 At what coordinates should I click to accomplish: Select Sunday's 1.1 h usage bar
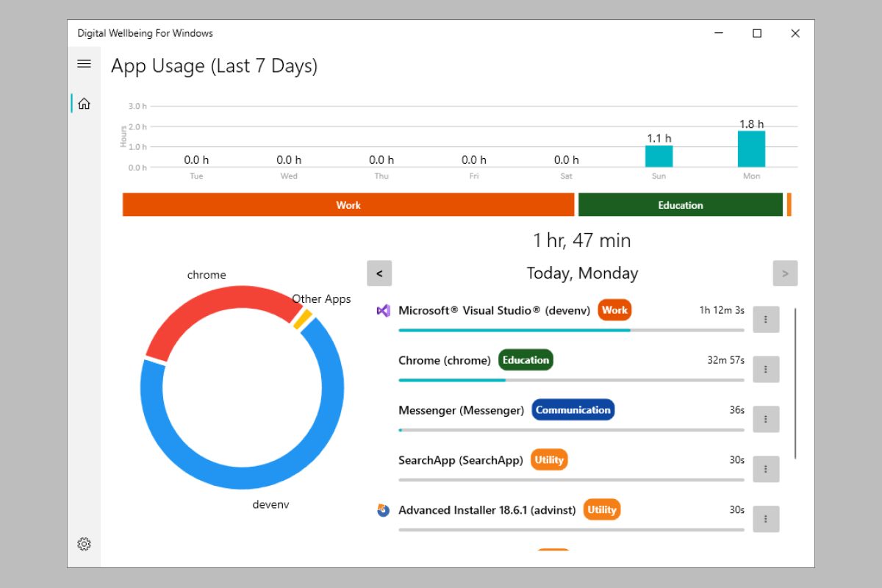(x=659, y=155)
